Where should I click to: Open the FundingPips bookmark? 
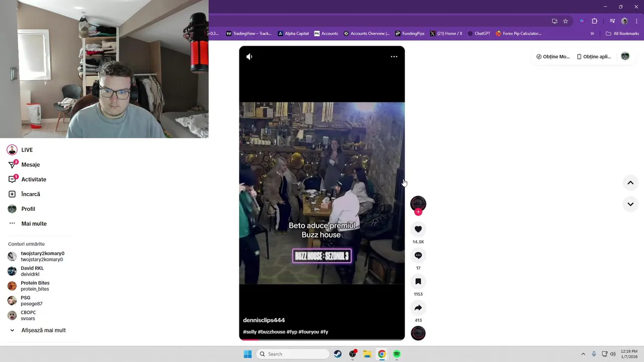click(x=410, y=34)
